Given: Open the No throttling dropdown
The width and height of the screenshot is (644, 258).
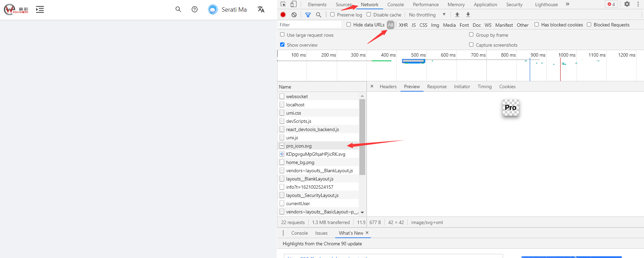Looking at the screenshot, I should (427, 15).
